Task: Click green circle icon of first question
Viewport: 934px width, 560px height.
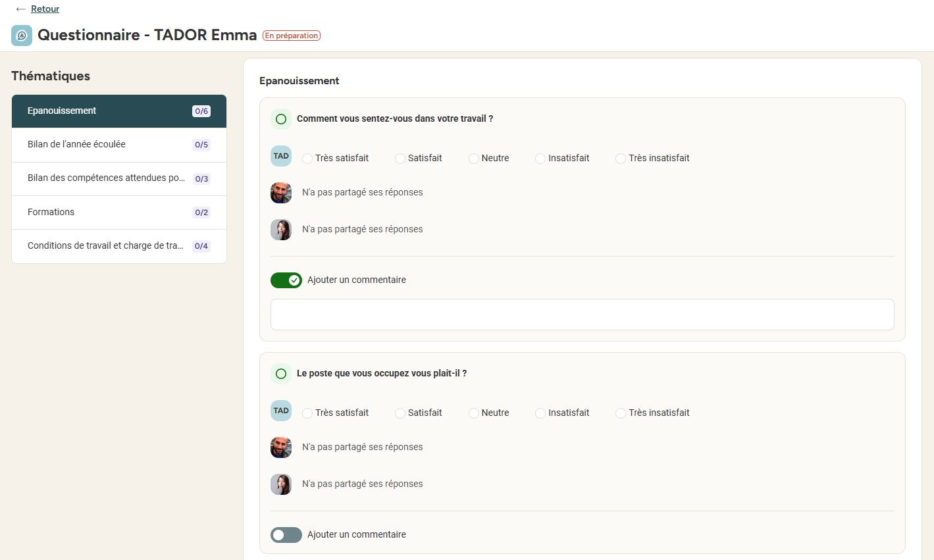Action: click(x=281, y=119)
